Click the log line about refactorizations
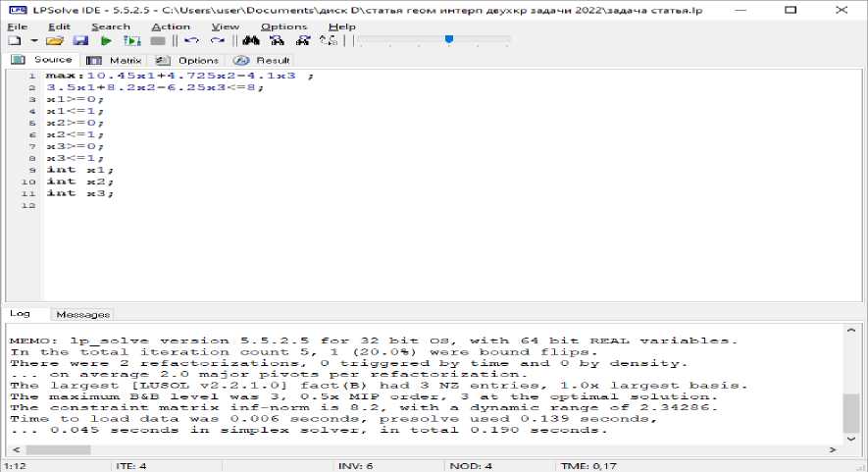 (x=349, y=363)
